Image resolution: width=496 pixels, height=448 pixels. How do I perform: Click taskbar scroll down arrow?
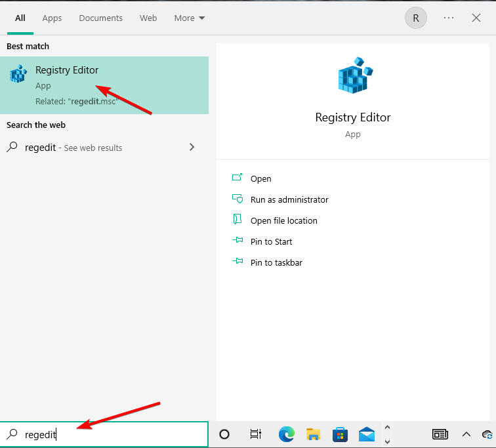(387, 441)
